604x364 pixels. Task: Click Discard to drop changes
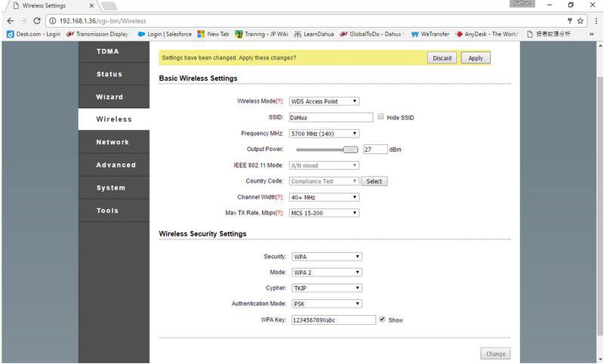pos(442,58)
